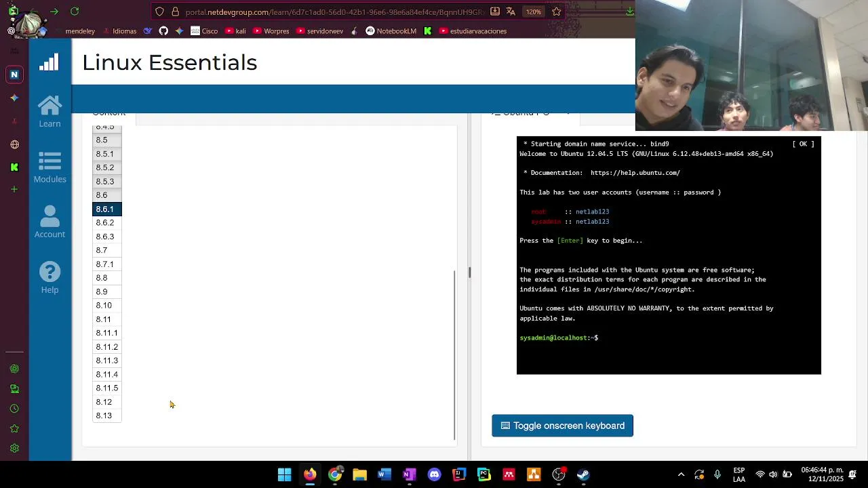Reload the page with the refresh icon
The width and height of the screenshot is (868, 488).
pos(75,12)
